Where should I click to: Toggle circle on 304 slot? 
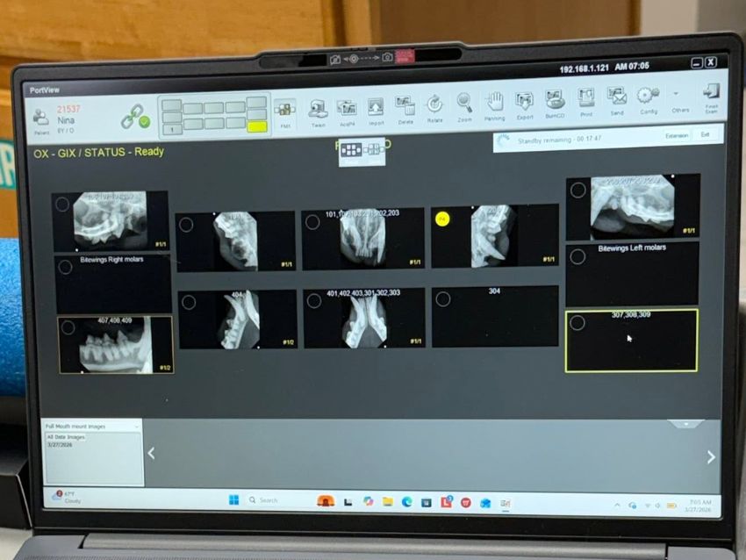click(443, 299)
